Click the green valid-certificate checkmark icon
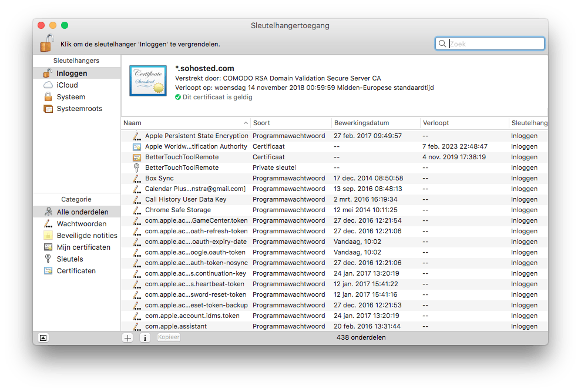 pyautogui.click(x=178, y=97)
